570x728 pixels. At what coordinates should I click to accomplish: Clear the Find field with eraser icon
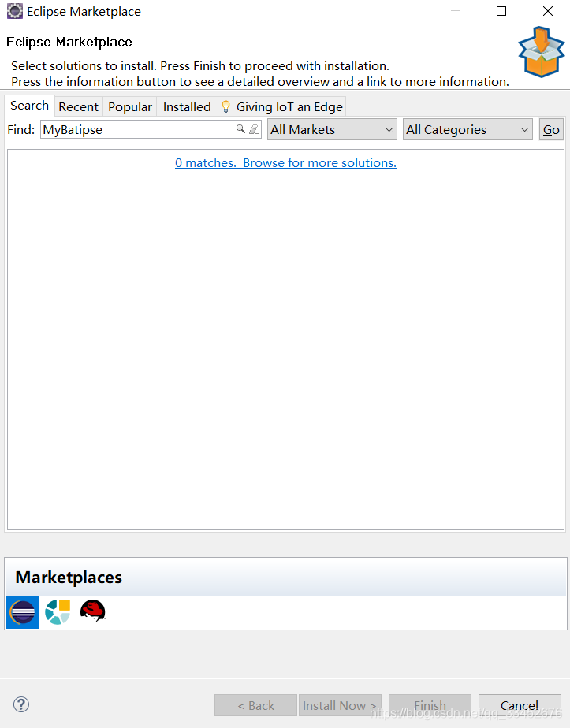pos(254,129)
